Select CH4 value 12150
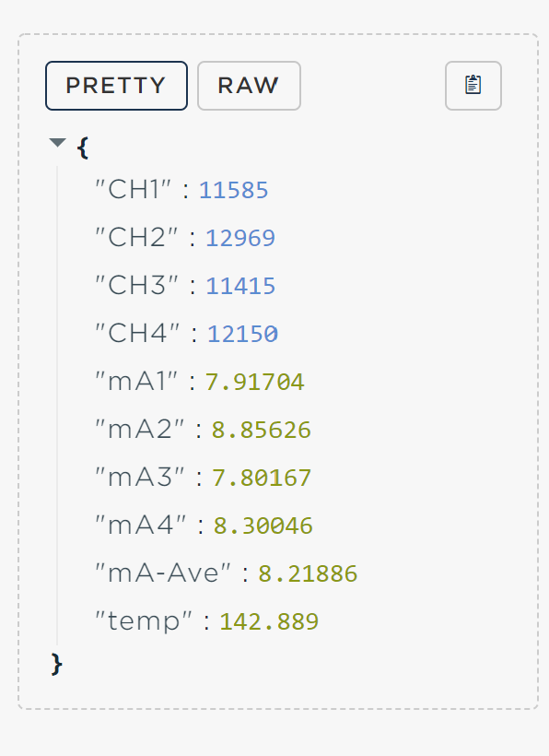The width and height of the screenshot is (549, 756). click(x=242, y=334)
